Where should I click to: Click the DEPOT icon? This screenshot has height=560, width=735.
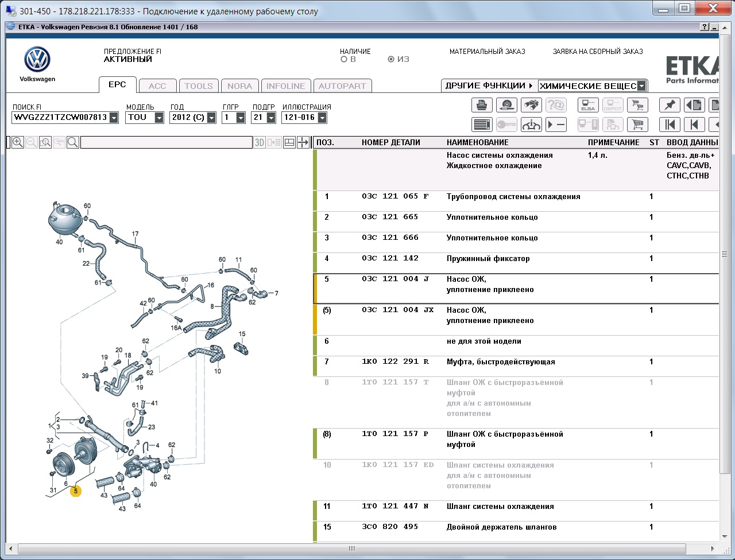pyautogui.click(x=613, y=105)
